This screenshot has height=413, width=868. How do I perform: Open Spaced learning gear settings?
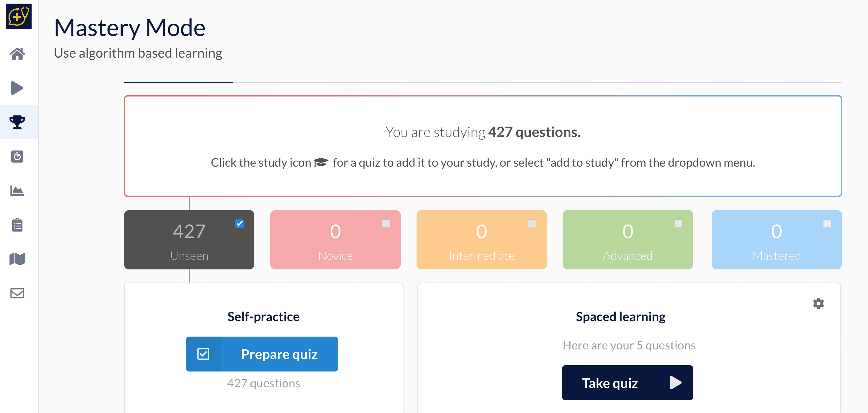click(818, 303)
